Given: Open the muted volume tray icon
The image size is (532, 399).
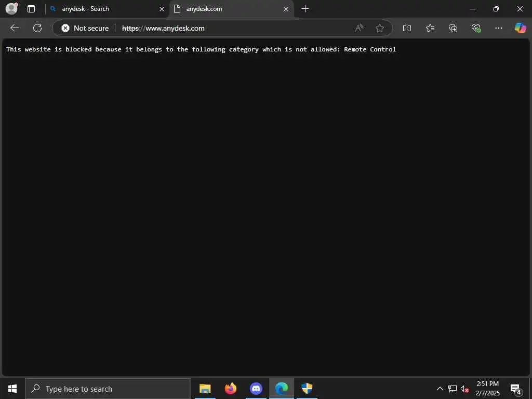Looking at the screenshot, I should (464, 389).
